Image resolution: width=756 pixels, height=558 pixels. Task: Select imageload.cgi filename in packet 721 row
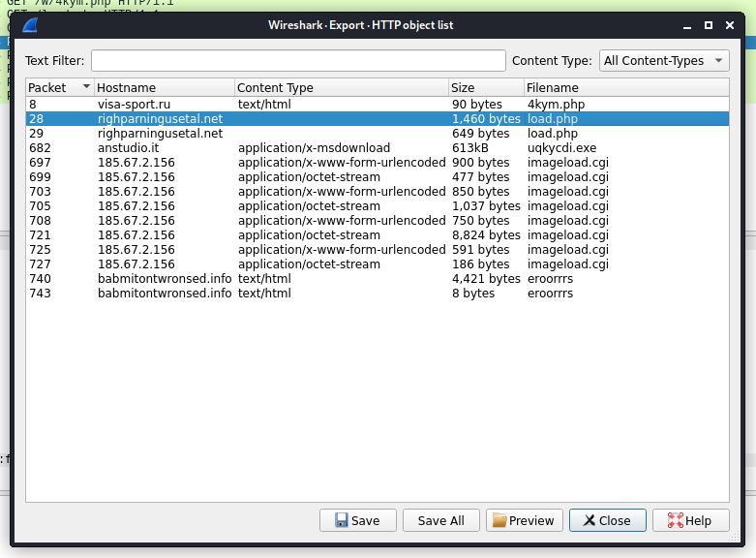(x=568, y=234)
